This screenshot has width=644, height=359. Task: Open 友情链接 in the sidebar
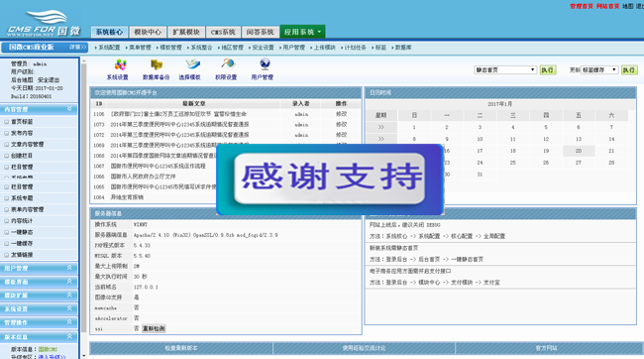click(x=22, y=255)
